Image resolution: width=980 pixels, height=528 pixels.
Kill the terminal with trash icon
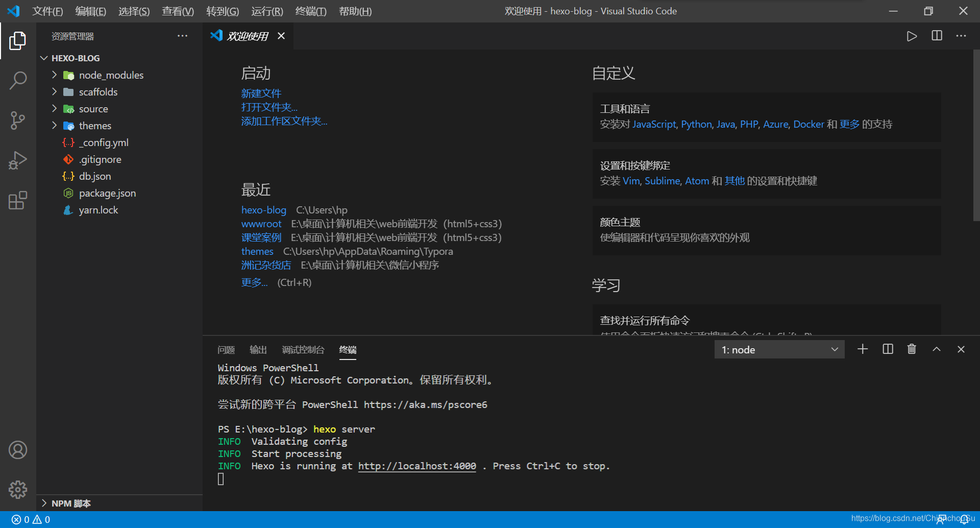(912, 349)
